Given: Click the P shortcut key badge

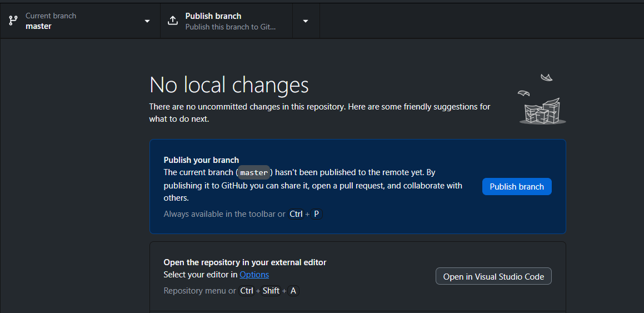Looking at the screenshot, I should 316,214.
